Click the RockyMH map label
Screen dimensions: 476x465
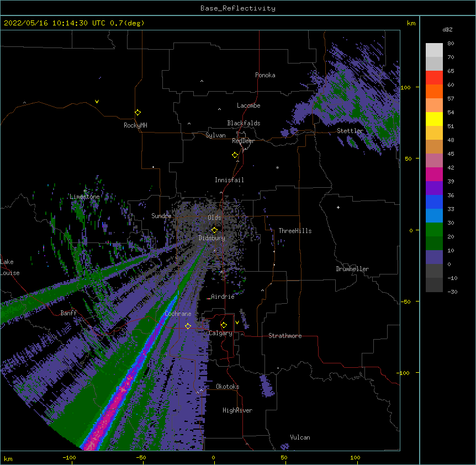click(135, 125)
